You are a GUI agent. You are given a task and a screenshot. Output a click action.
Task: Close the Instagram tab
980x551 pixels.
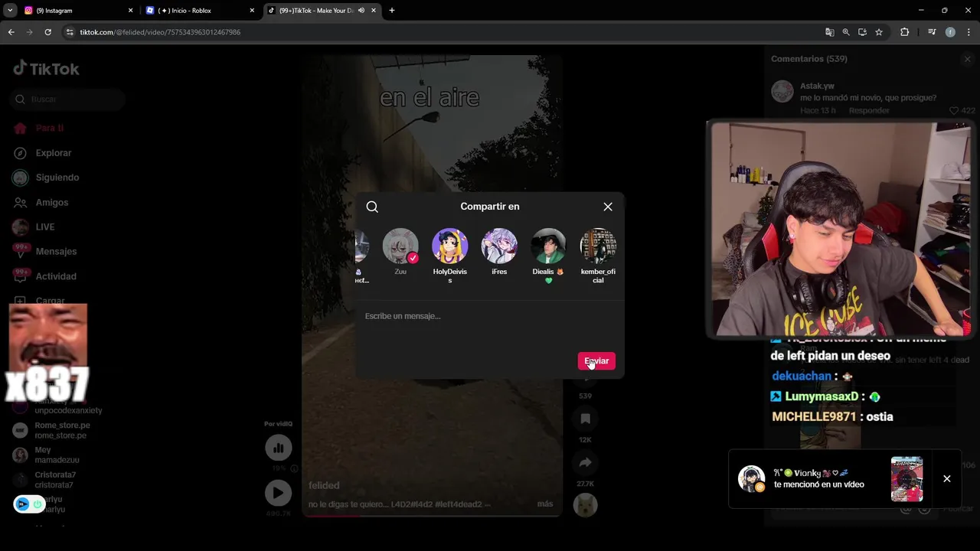[x=130, y=11]
